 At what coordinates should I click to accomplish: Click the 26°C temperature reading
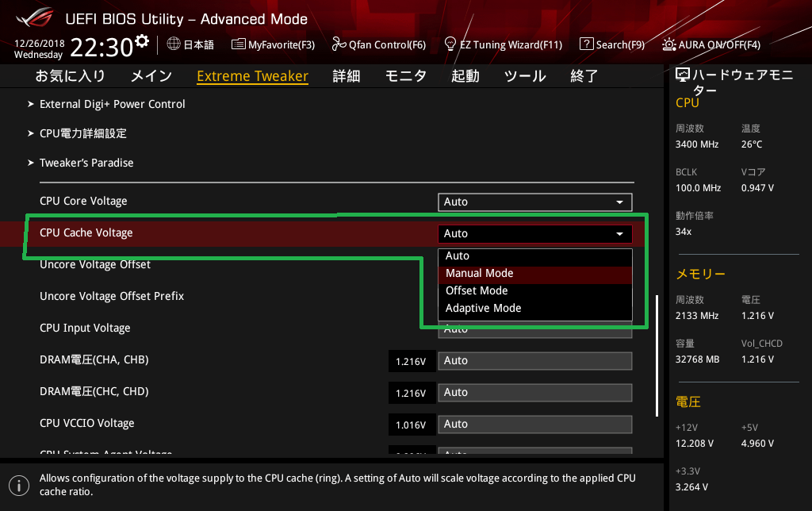752,144
